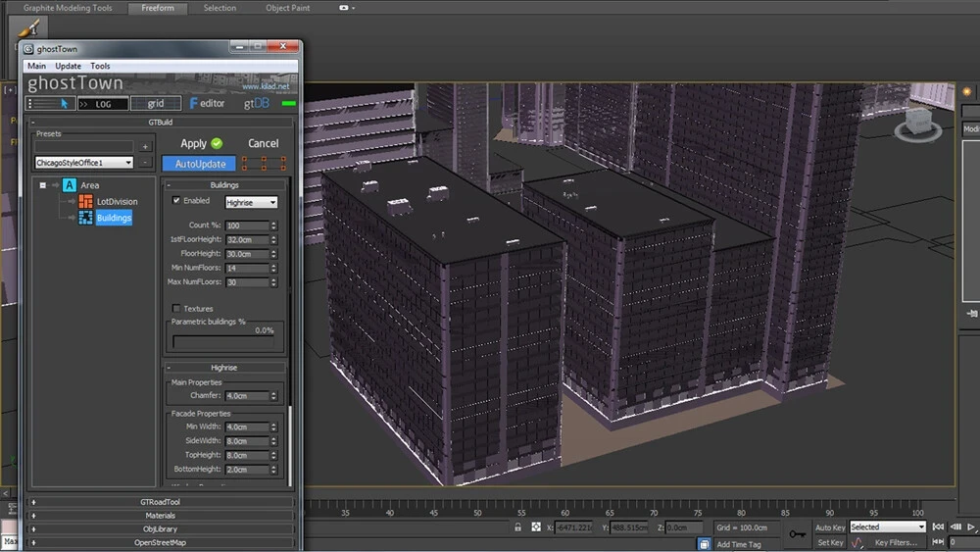Select the LotDivision node icon
Screen dimensions: 980x552
pyautogui.click(x=86, y=201)
